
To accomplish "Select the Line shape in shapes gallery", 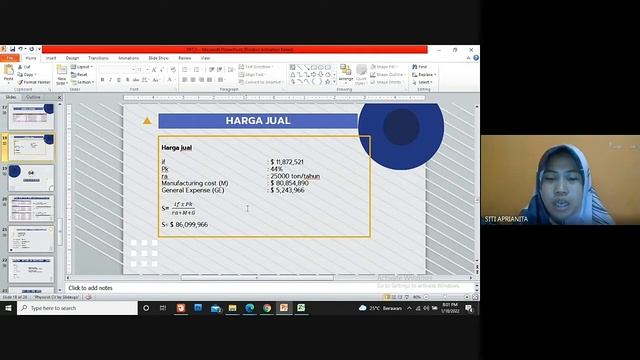I will coord(300,67).
